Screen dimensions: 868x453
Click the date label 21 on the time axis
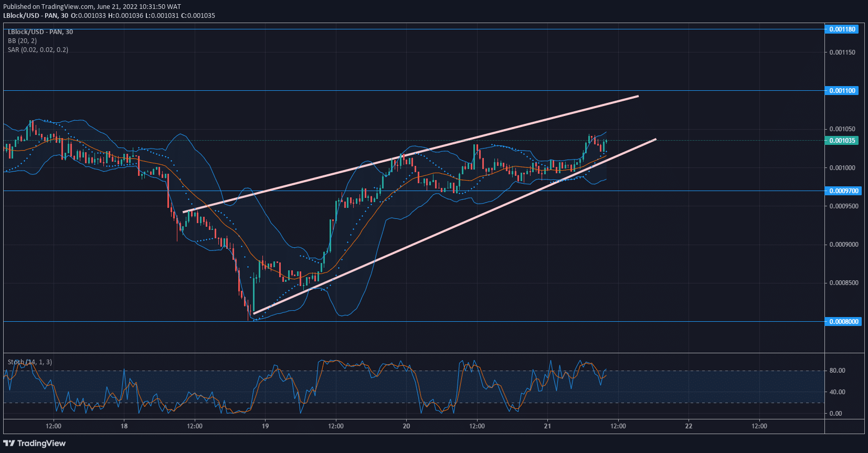coord(547,426)
